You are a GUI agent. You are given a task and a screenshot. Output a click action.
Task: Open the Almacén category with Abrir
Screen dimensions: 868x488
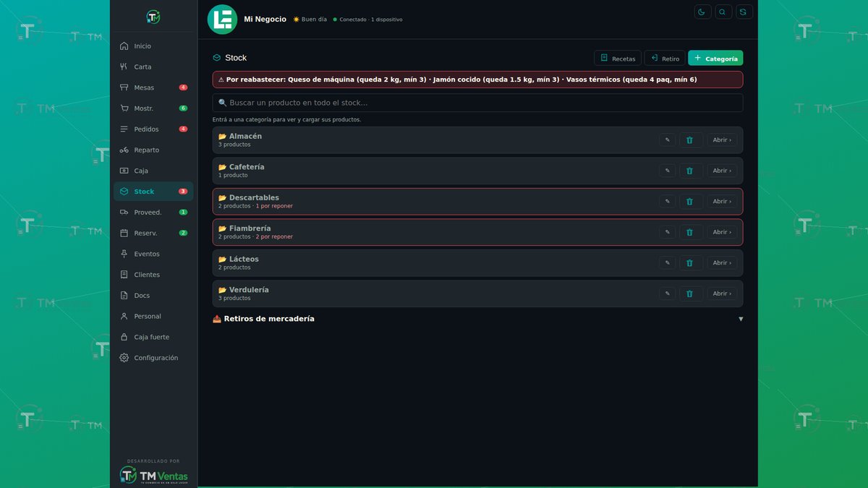(x=722, y=140)
